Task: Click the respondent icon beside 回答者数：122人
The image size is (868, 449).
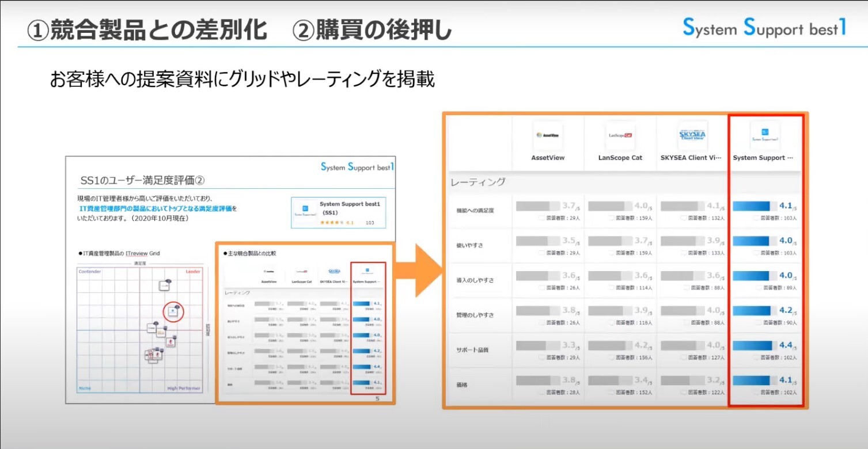Action: pos(685,393)
